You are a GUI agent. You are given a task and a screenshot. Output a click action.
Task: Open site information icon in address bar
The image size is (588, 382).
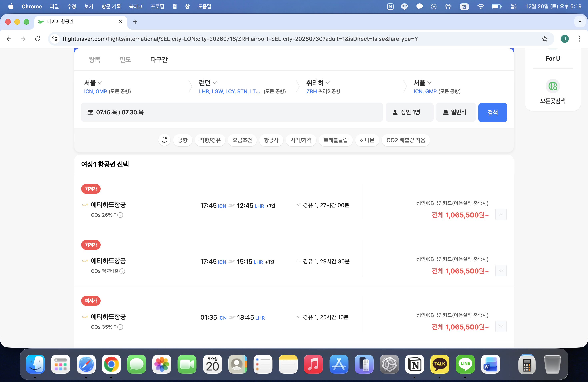[x=55, y=39]
